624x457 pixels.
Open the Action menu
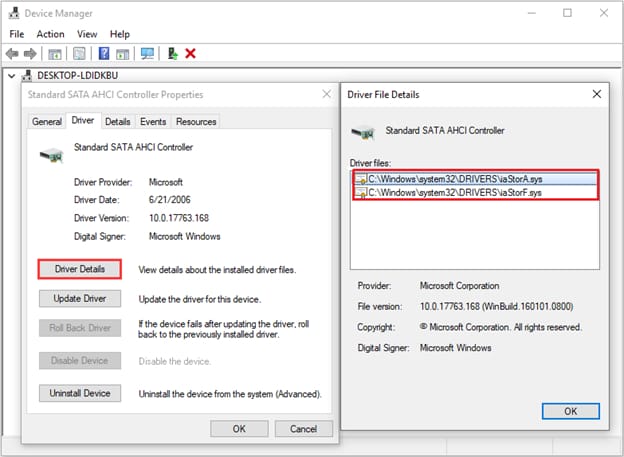51,34
